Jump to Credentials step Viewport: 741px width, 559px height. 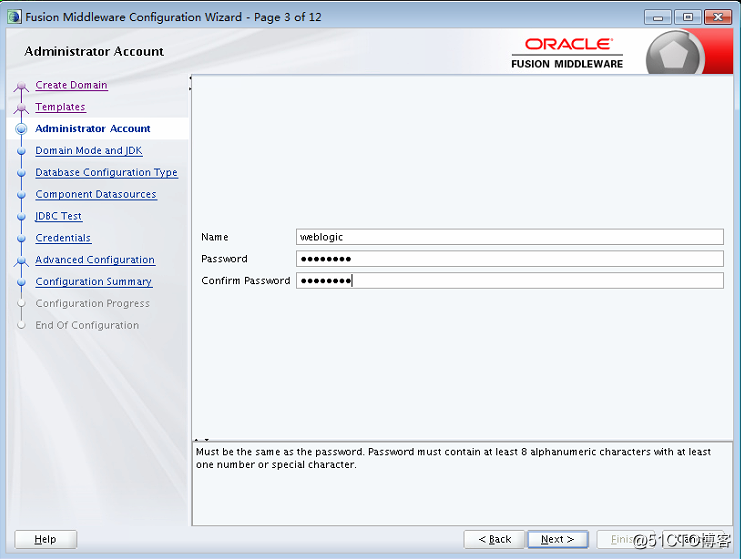coord(63,238)
